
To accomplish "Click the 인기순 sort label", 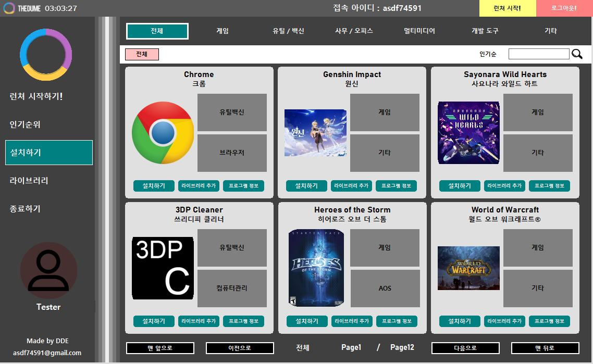I will 488,54.
